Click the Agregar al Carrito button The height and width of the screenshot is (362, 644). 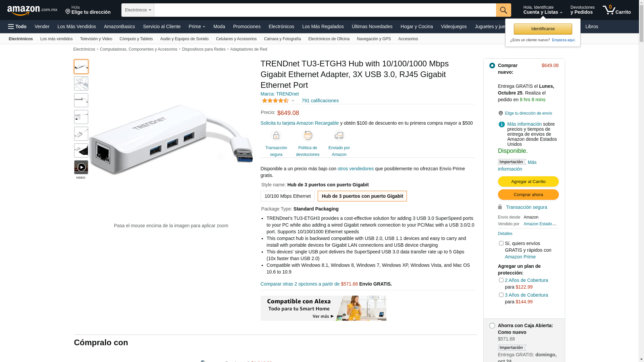point(528,182)
